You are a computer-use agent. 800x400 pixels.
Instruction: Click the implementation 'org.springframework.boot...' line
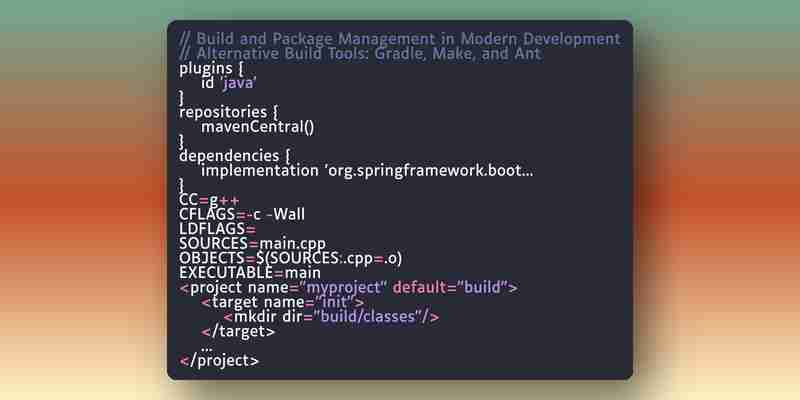click(367, 170)
